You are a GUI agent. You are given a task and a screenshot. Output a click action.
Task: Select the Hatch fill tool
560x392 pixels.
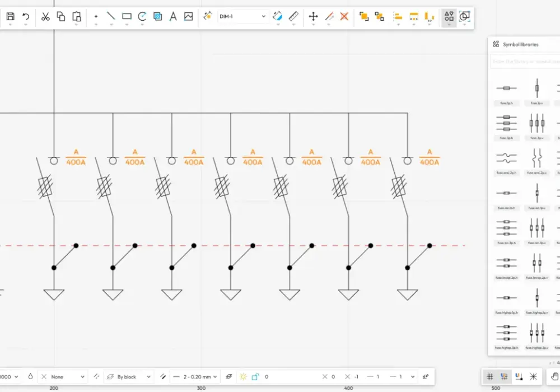click(157, 16)
